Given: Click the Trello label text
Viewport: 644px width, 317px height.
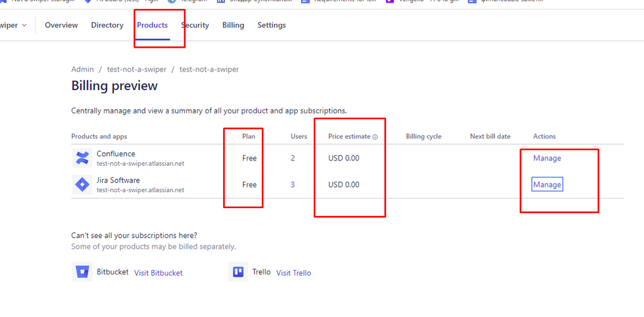Looking at the screenshot, I should pos(262,272).
